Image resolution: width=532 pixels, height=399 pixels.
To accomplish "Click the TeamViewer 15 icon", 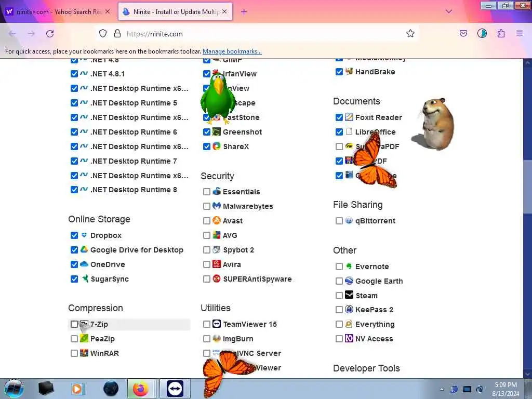I will point(217,324).
